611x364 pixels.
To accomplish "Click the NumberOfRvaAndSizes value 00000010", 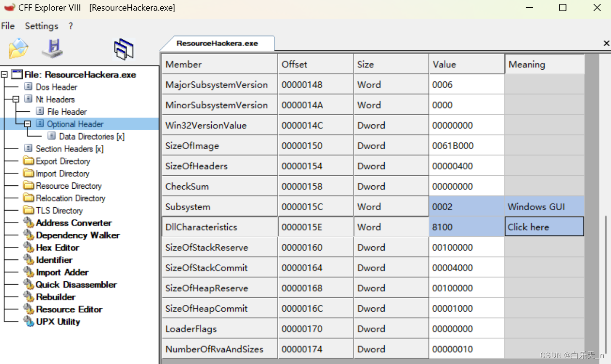I will (467, 349).
